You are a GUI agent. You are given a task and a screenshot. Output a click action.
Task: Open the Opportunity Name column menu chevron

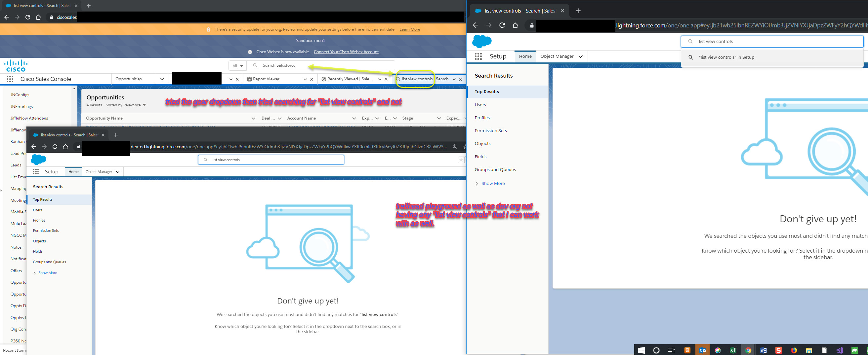pos(253,118)
